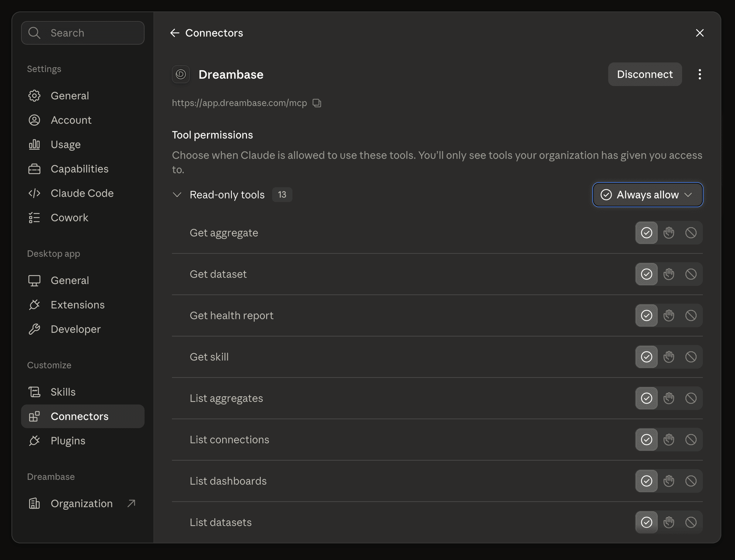Block the List connections tool
This screenshot has width=735, height=560.
(x=691, y=440)
